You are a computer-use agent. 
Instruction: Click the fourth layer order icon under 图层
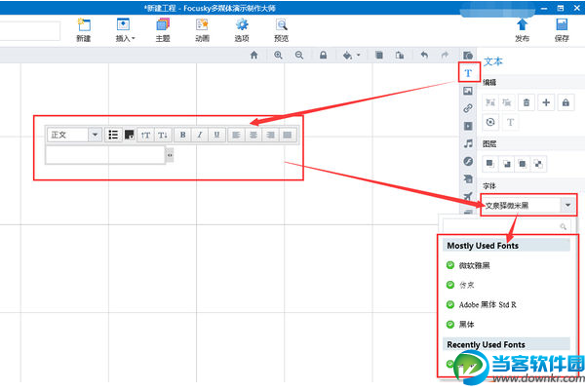(538, 164)
